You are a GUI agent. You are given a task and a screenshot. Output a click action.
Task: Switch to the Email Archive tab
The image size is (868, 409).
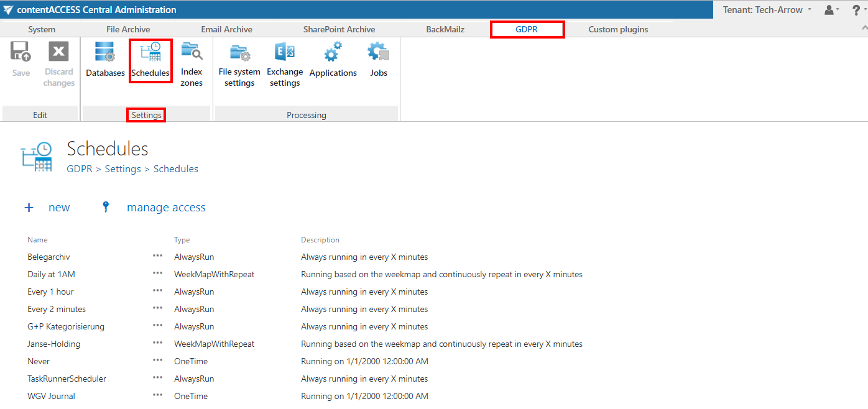(226, 29)
